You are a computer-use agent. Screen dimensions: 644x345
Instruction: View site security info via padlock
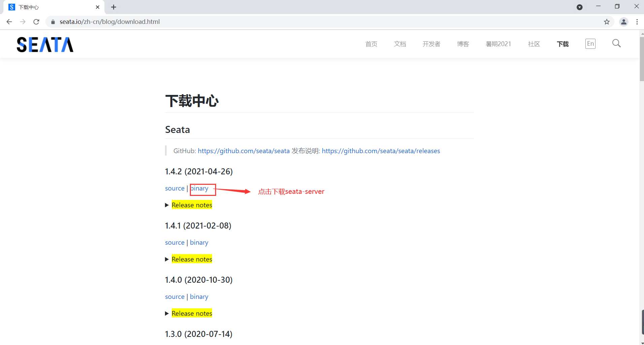53,22
